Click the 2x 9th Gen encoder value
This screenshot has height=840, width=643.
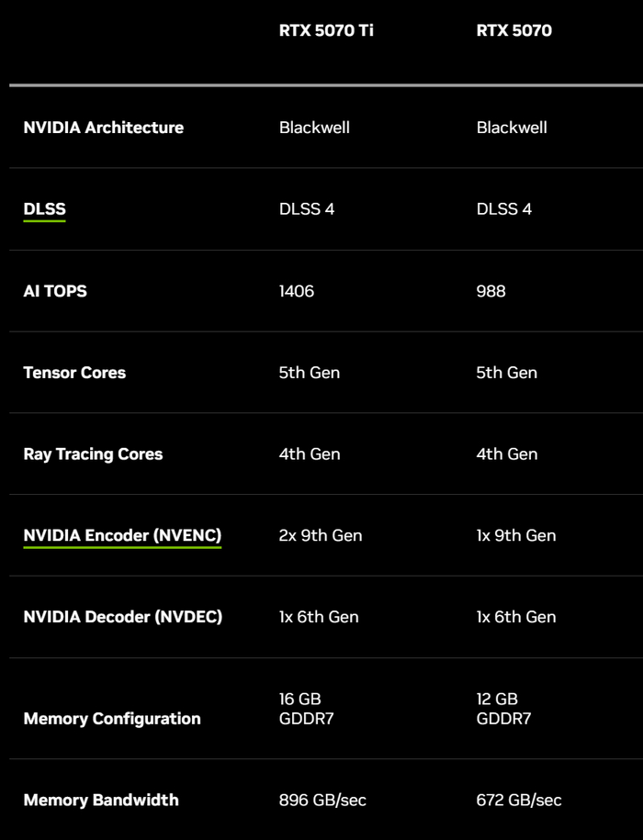[x=321, y=535]
